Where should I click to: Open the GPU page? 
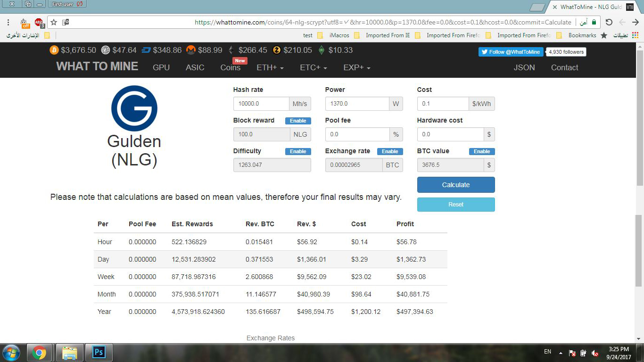point(161,67)
